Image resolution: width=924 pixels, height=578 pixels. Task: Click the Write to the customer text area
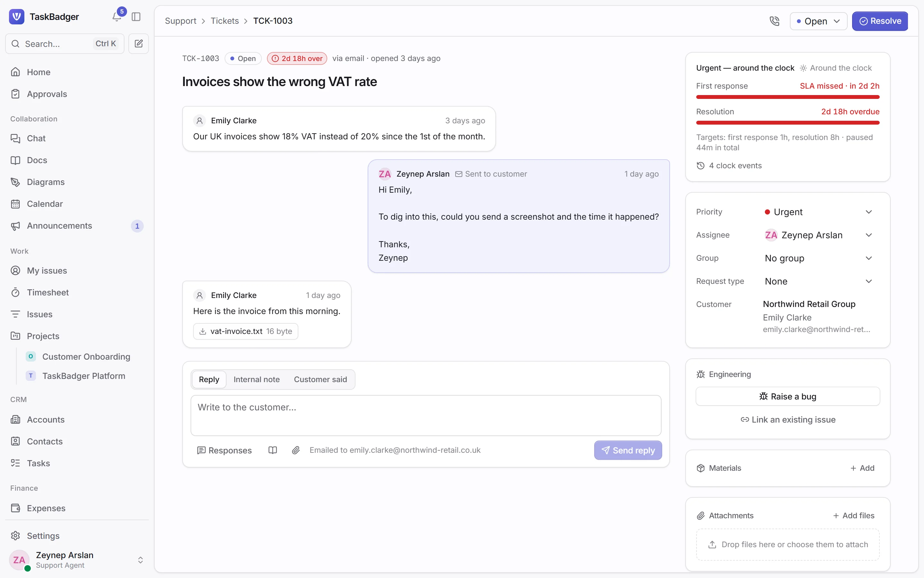click(426, 416)
